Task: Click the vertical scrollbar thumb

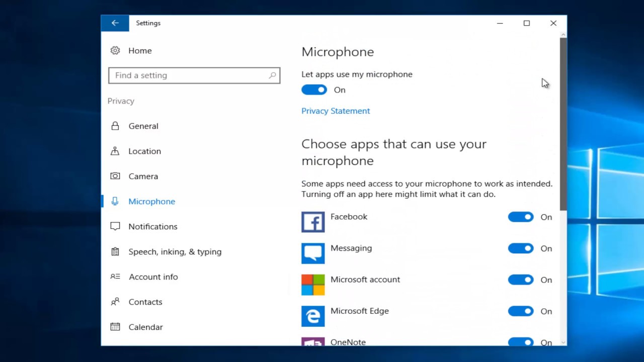Action: (563, 124)
